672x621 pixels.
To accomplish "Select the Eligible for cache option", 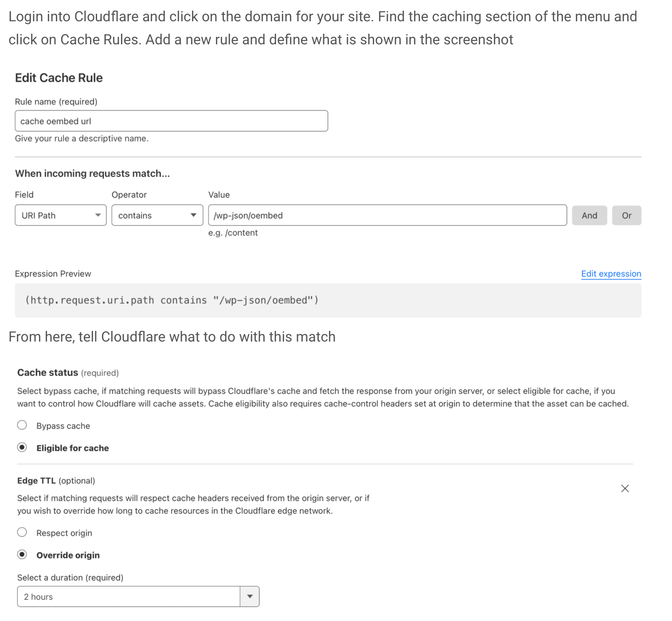I will [22, 448].
